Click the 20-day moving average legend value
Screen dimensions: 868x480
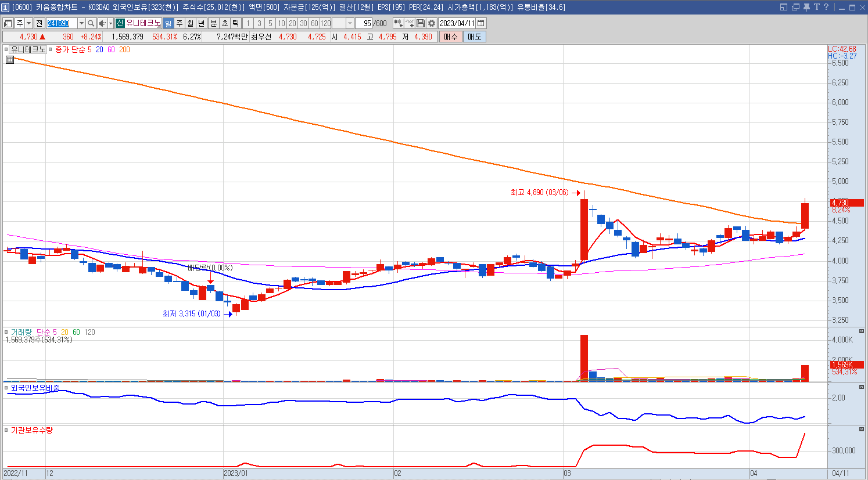click(99, 49)
